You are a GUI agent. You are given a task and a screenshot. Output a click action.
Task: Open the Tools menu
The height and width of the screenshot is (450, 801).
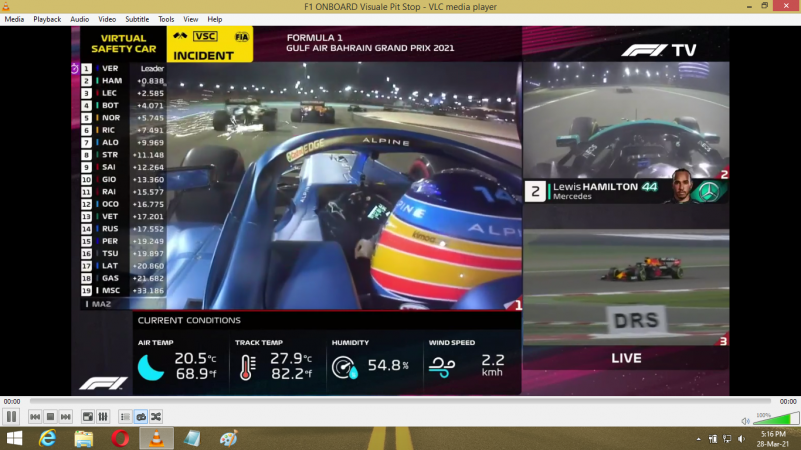[166, 19]
